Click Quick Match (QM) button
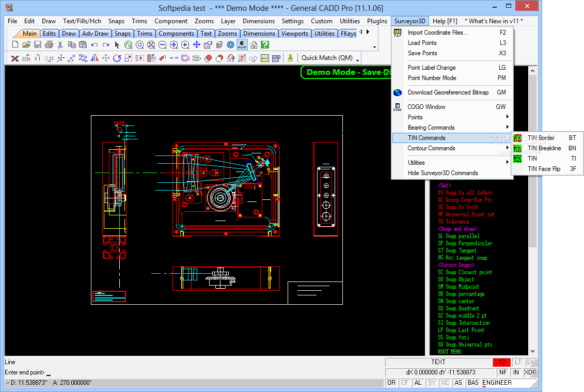584x392 pixels. tap(327, 58)
